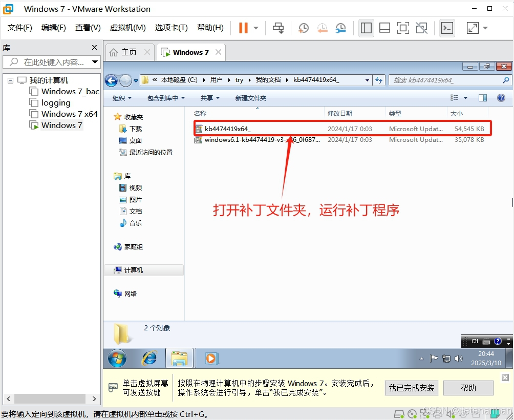
Task: Open stretch display dropdown arrow
Action: 485,28
